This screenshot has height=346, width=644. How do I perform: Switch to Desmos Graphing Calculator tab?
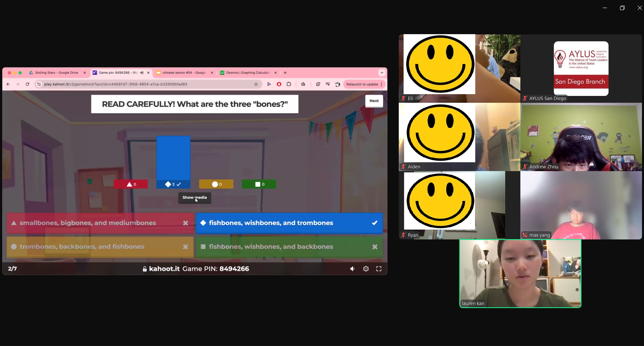coord(248,73)
